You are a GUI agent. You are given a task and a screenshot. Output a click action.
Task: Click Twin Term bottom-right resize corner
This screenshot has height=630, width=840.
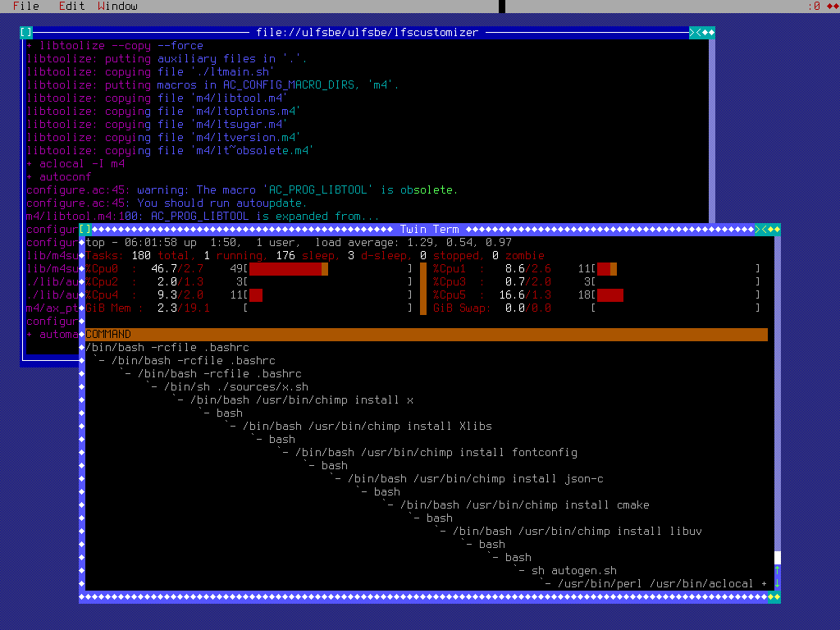[774, 596]
